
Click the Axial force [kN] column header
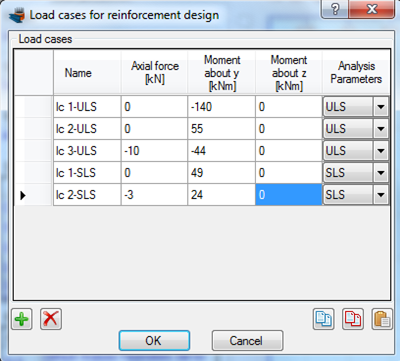pos(154,72)
